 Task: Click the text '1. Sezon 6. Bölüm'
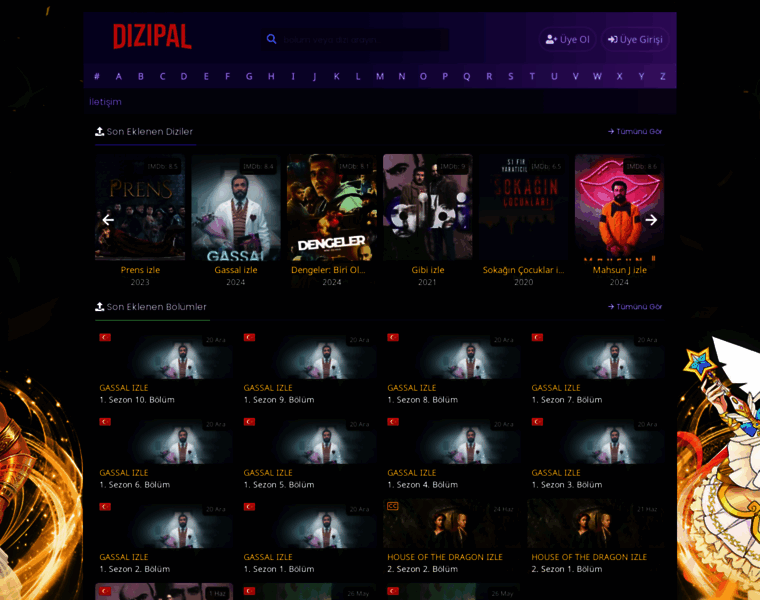(x=135, y=485)
